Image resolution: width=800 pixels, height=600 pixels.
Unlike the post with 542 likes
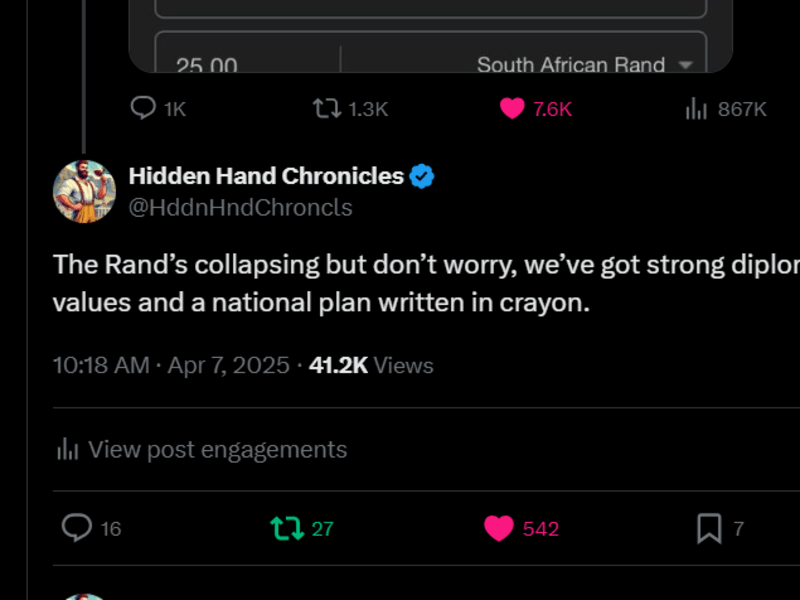pos(521,528)
